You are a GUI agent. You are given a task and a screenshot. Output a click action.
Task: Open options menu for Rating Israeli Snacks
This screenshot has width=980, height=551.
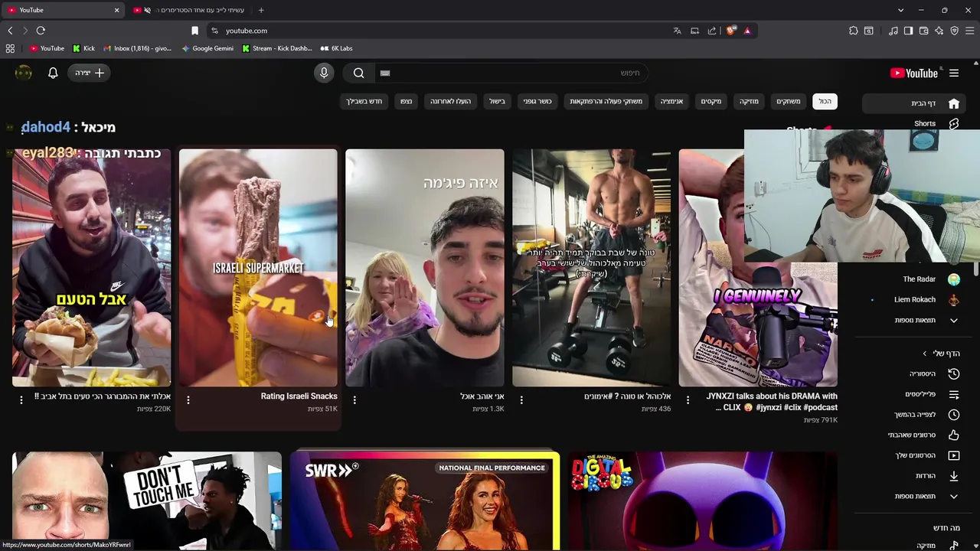pos(188,399)
